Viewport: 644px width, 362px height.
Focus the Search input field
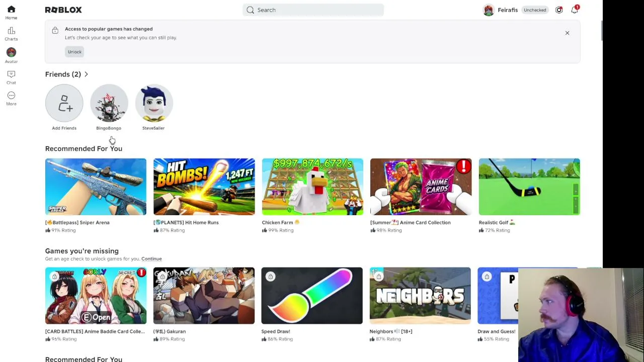tap(313, 10)
